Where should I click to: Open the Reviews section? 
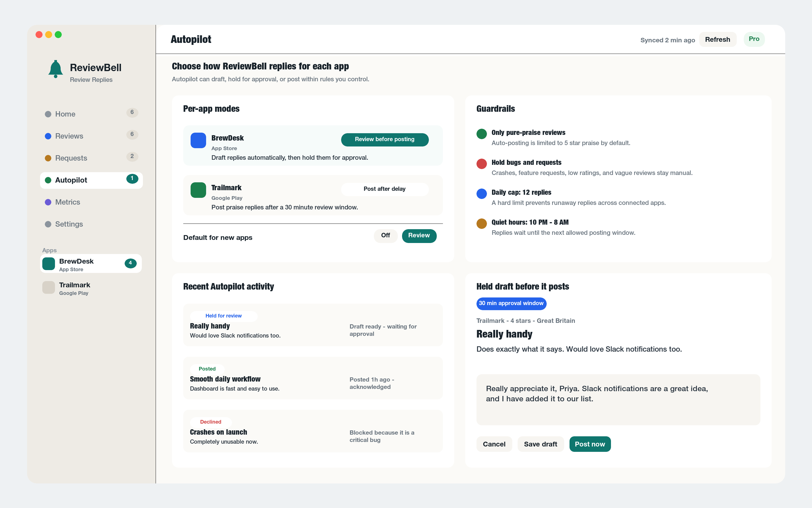pos(91,136)
